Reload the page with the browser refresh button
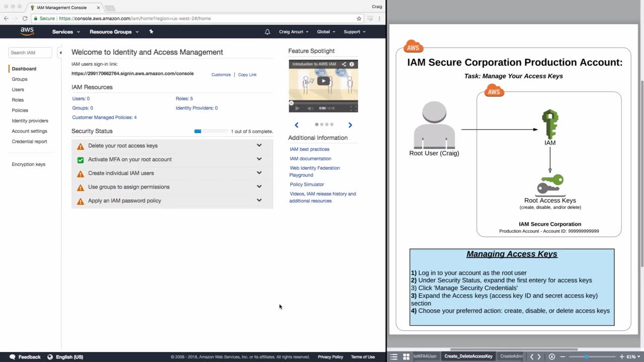The image size is (644, 362). point(25,19)
